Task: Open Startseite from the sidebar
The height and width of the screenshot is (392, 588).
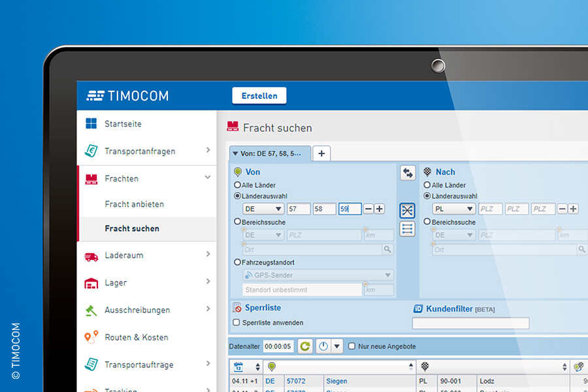Action: [123, 123]
